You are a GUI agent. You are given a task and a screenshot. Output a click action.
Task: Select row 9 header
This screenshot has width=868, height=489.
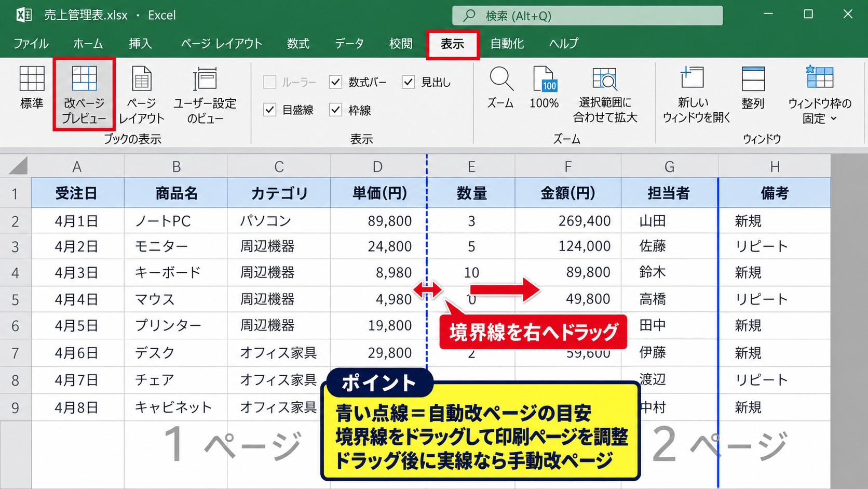16,407
